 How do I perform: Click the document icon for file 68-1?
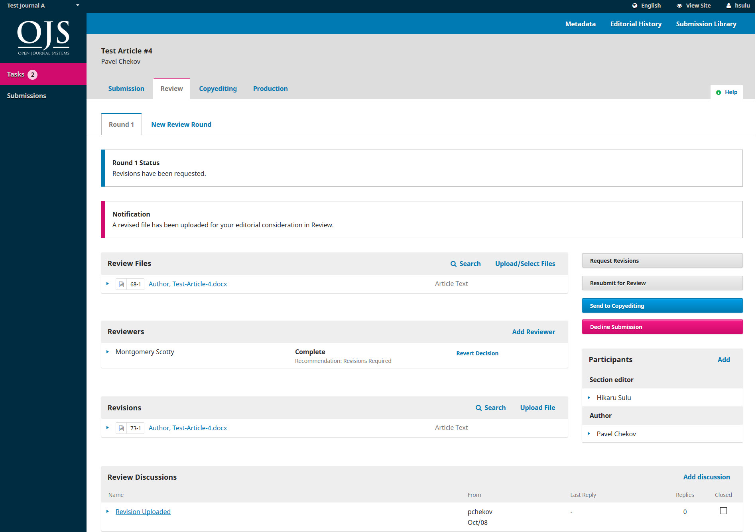121,284
